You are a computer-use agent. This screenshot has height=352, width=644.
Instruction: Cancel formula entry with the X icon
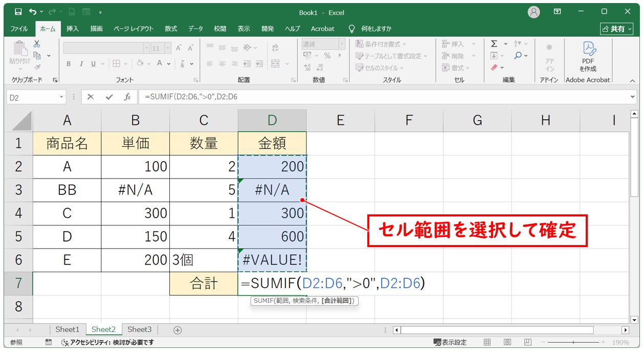point(91,97)
